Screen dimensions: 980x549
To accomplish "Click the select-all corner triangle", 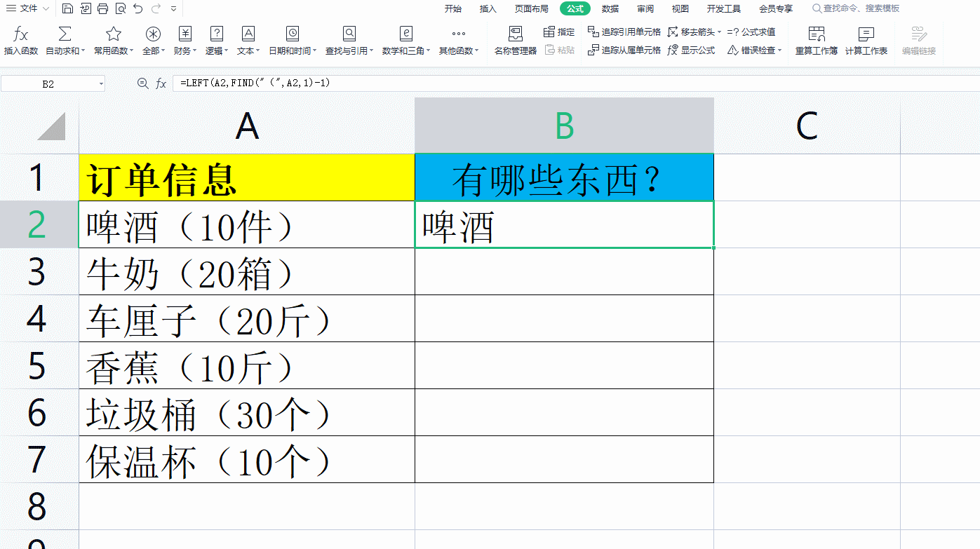I will (x=51, y=126).
